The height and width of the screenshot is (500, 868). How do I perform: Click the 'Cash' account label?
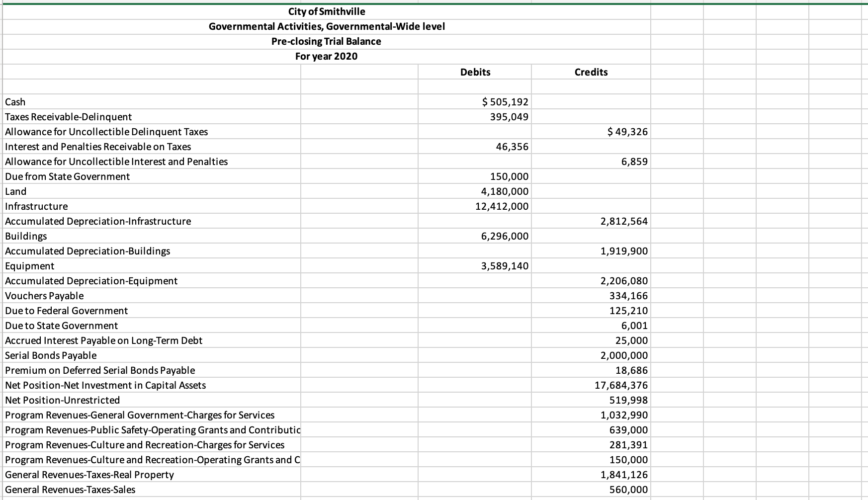pyautogui.click(x=15, y=102)
